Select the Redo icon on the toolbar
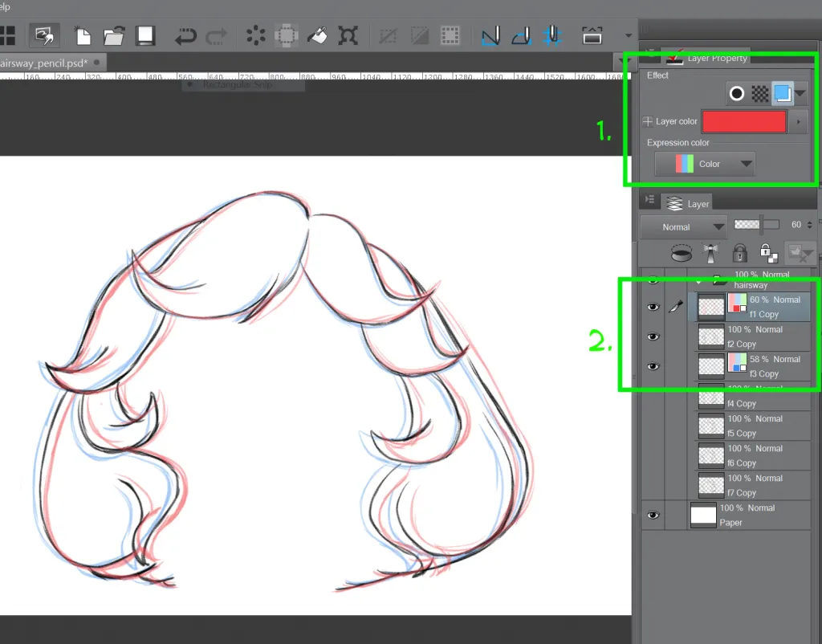Viewport: 822px width, 644px height. point(216,35)
